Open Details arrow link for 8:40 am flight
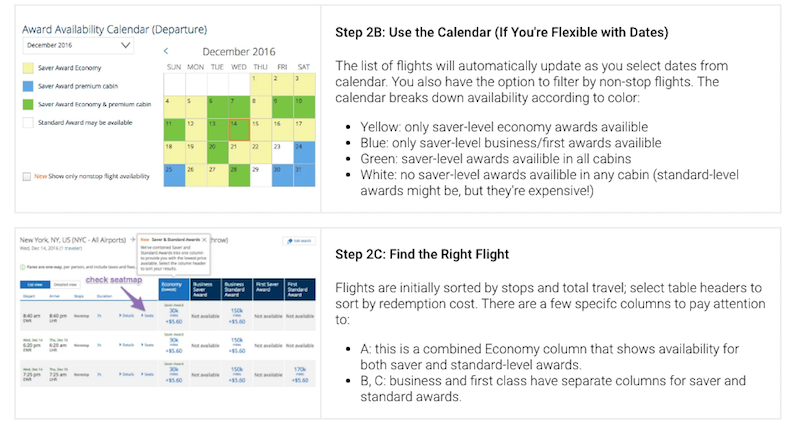 [127, 316]
